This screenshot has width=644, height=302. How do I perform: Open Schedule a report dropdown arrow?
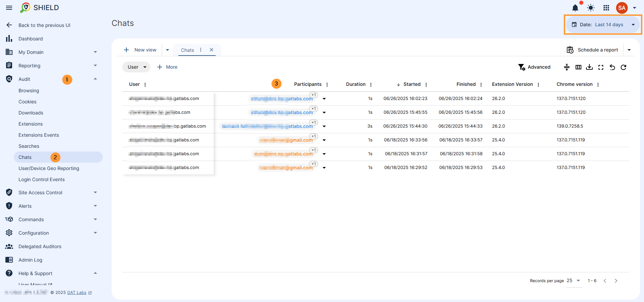click(x=629, y=50)
